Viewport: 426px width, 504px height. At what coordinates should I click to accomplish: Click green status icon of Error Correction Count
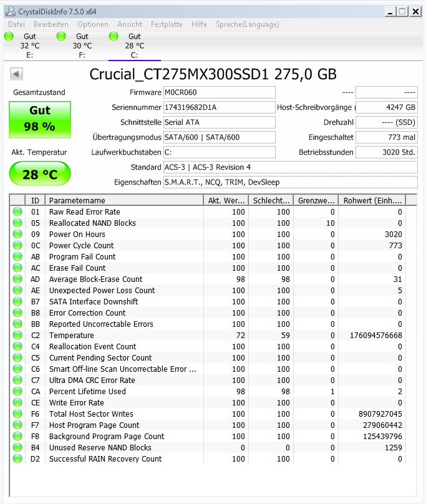17,313
